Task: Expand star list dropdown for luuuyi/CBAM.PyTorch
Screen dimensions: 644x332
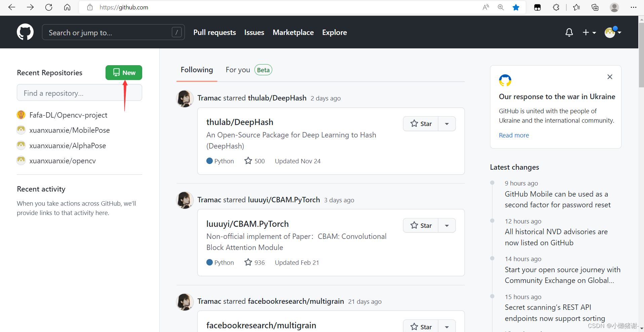Action: (447, 225)
